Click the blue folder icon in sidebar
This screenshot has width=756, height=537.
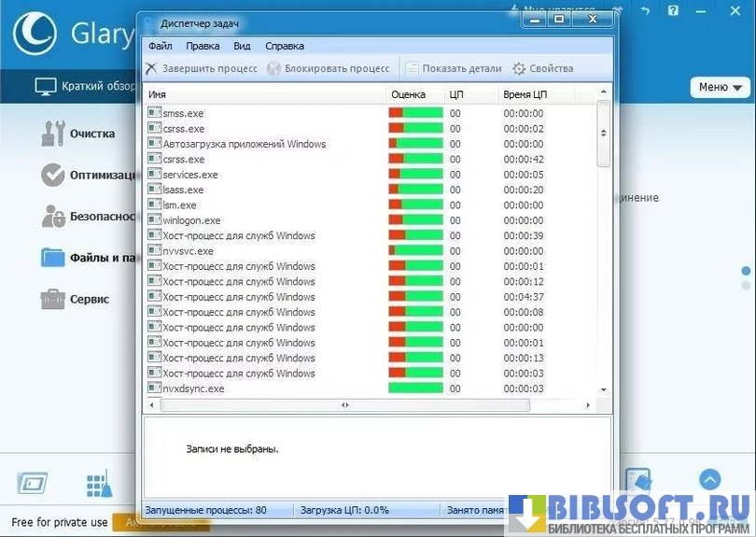53,258
